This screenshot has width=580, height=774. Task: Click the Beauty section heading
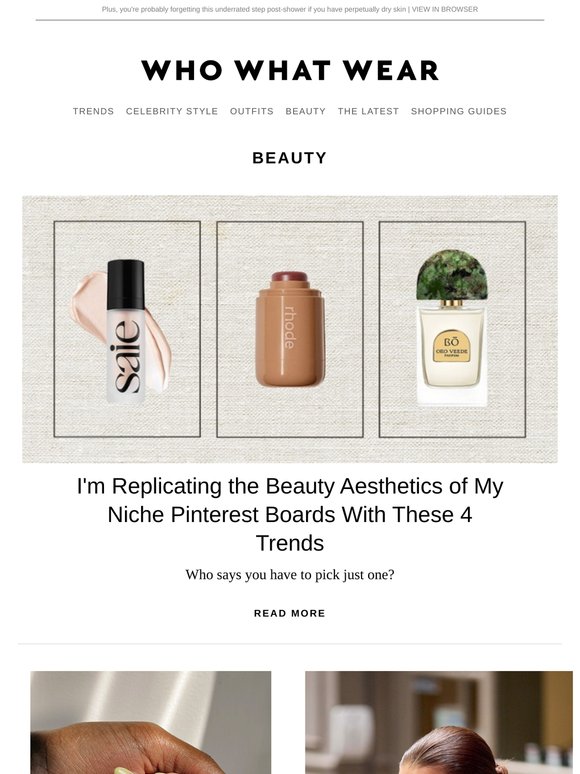(290, 158)
